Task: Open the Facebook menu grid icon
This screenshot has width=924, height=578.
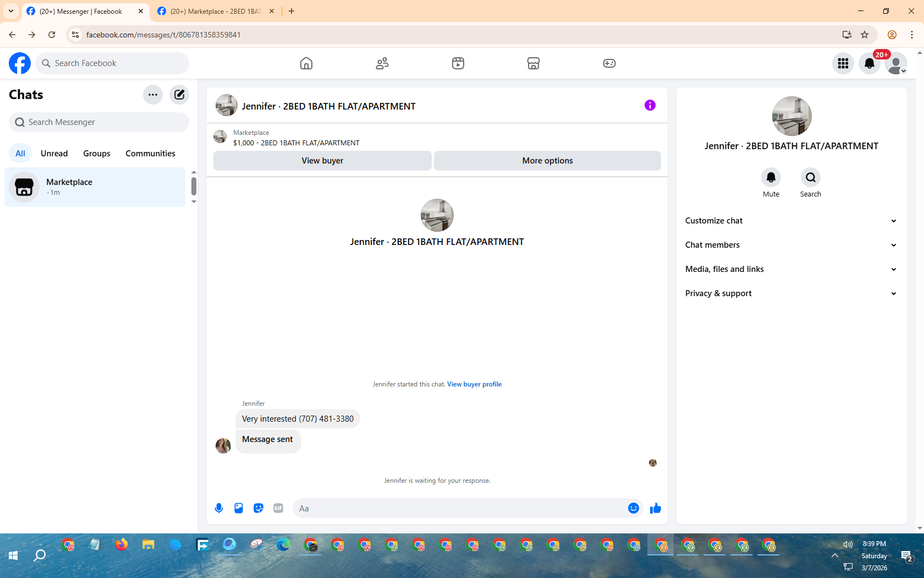Action: (x=843, y=63)
